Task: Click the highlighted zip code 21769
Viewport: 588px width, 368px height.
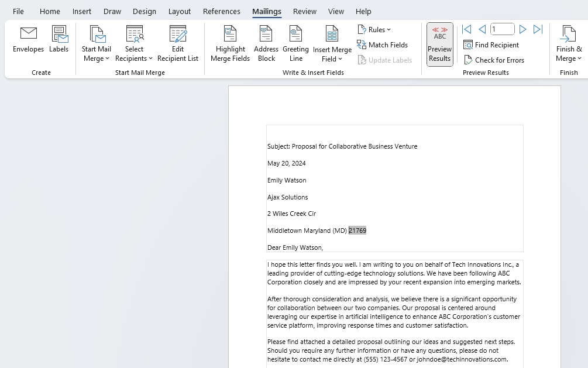Action: click(x=357, y=231)
